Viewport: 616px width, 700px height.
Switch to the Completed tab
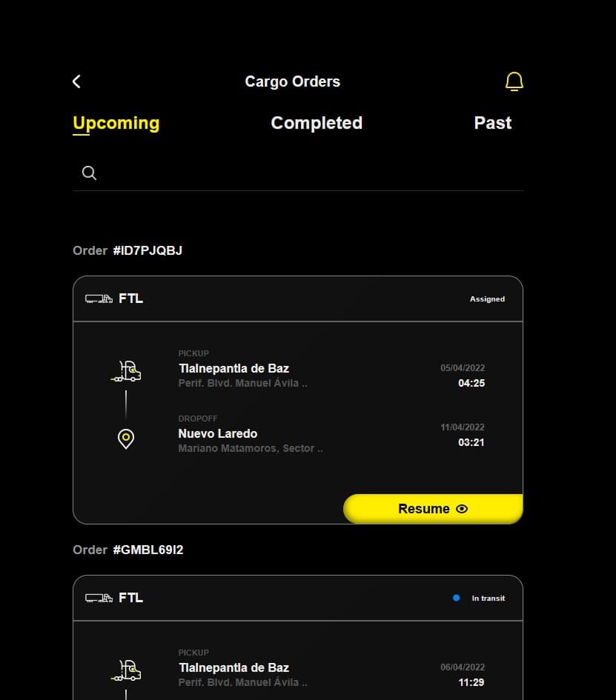317,123
